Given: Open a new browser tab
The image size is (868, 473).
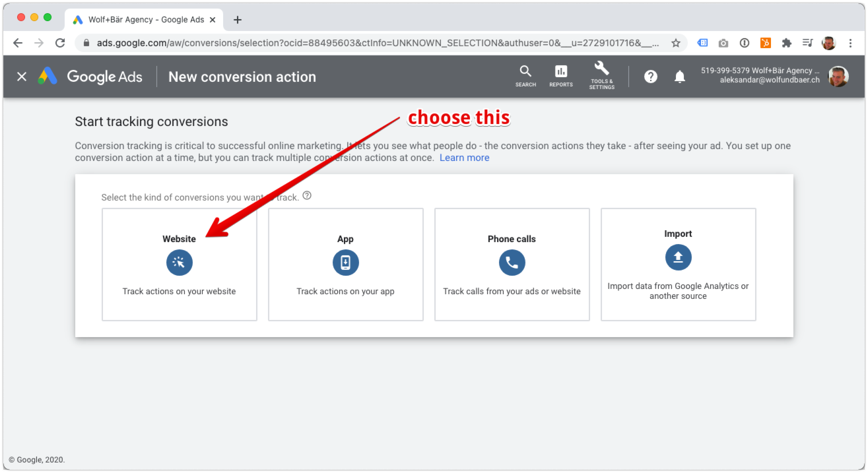Looking at the screenshot, I should (237, 19).
